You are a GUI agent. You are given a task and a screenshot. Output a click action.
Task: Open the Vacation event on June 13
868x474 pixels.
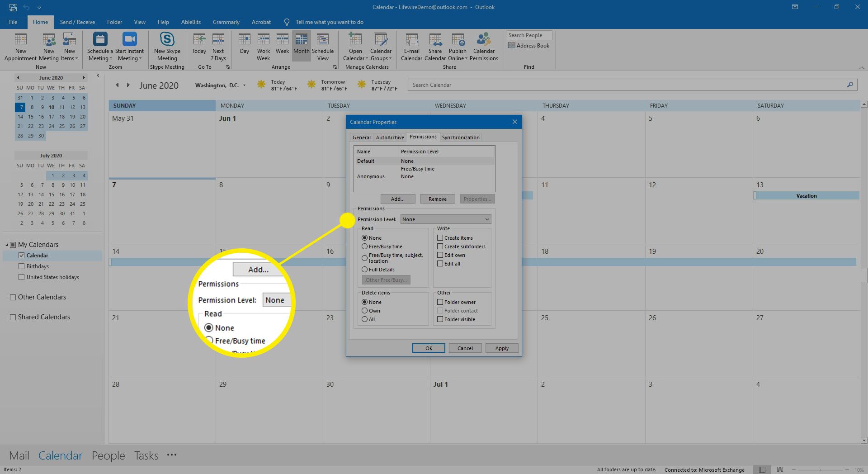[x=807, y=196]
